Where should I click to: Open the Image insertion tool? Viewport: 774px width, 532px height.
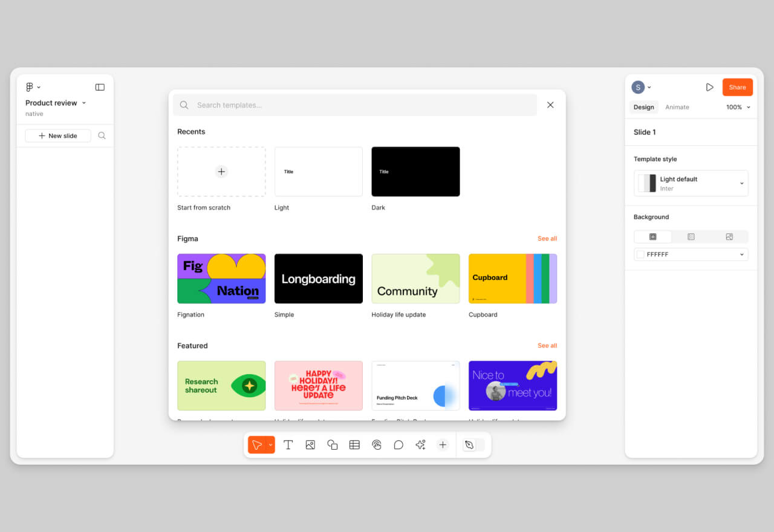(x=310, y=444)
